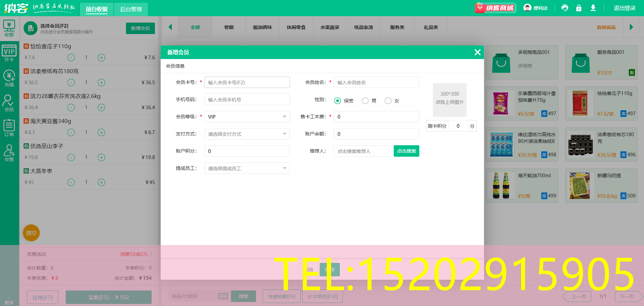
Task: Click the lock screen icon
Action: click(579, 8)
